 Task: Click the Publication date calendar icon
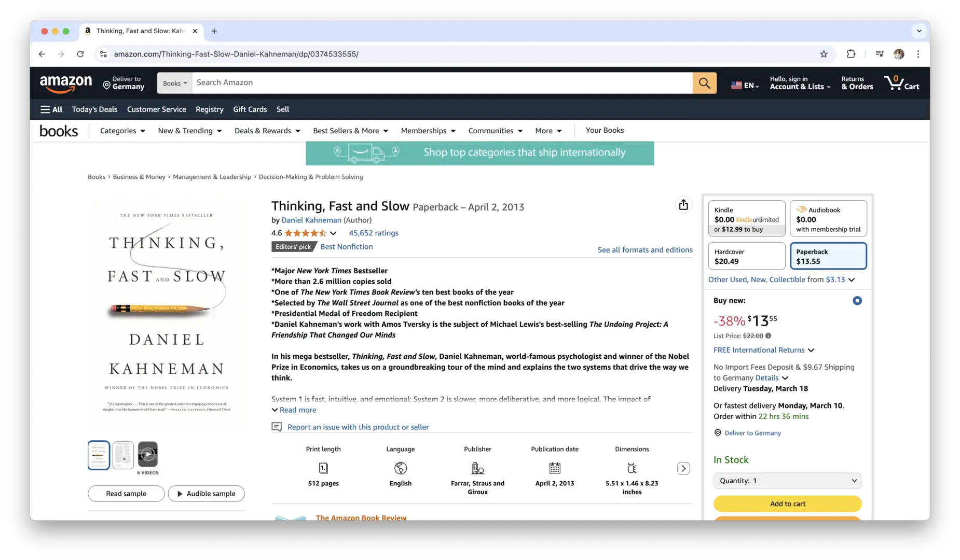555,468
